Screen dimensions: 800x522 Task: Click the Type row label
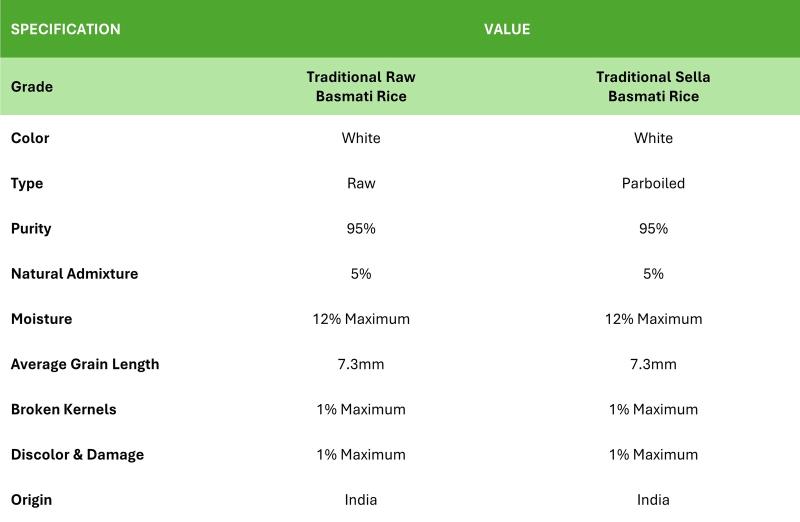click(x=27, y=183)
